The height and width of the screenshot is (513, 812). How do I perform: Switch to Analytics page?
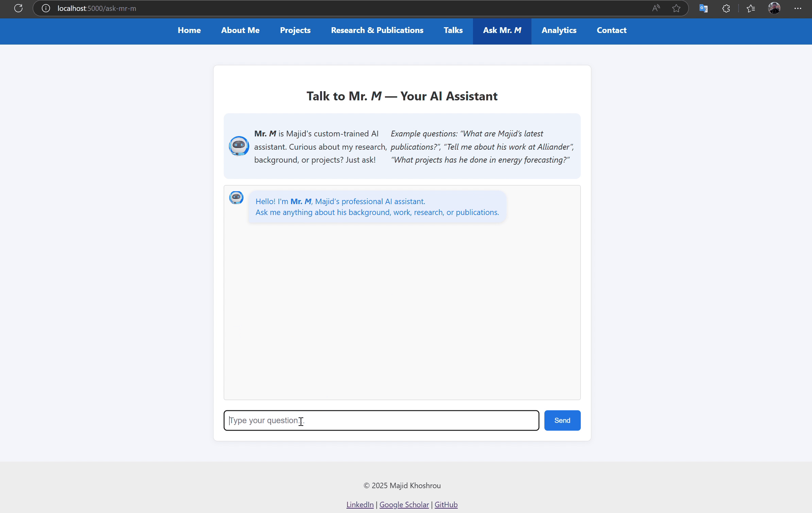[559, 30]
